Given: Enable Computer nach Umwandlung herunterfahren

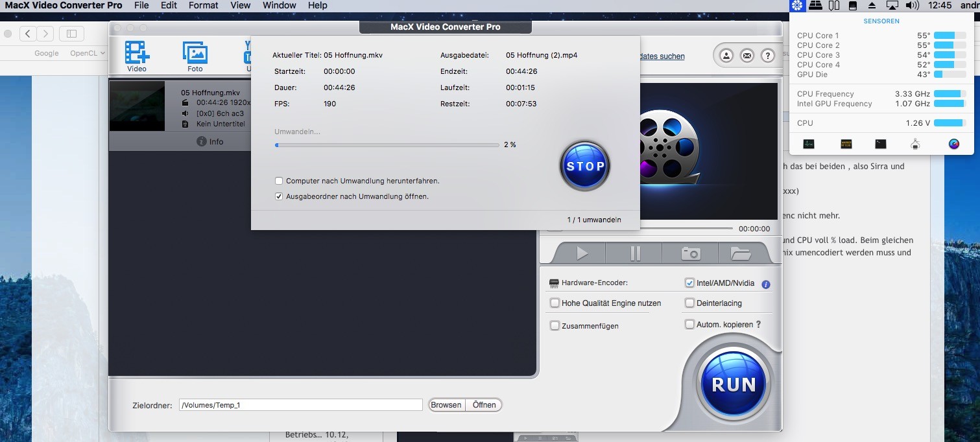Looking at the screenshot, I should (x=279, y=181).
